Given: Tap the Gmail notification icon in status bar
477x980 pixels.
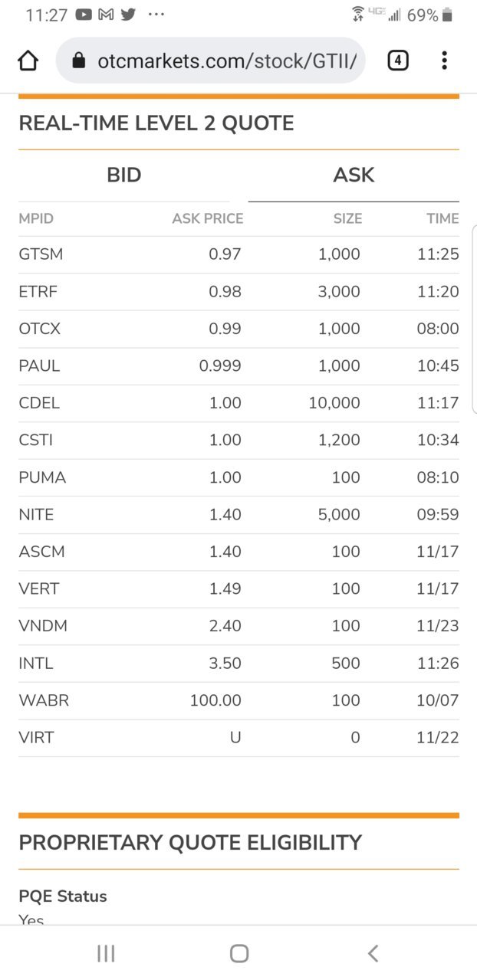Looking at the screenshot, I should 107,15.
